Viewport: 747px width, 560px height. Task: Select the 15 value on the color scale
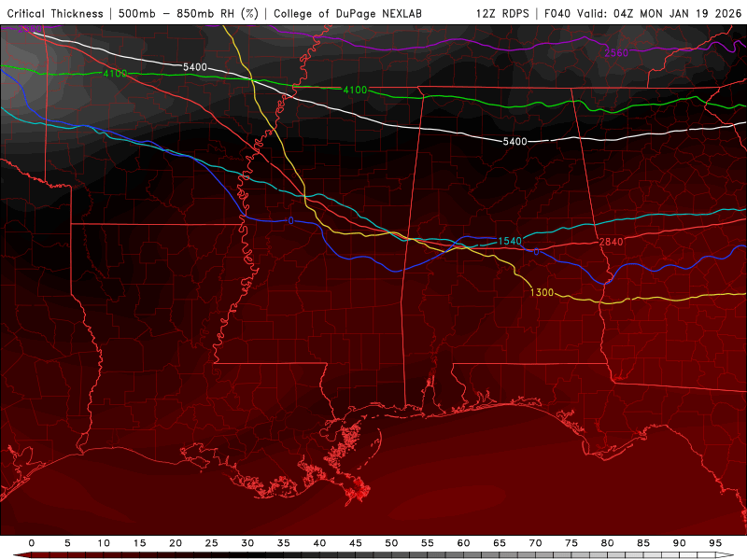(139, 543)
